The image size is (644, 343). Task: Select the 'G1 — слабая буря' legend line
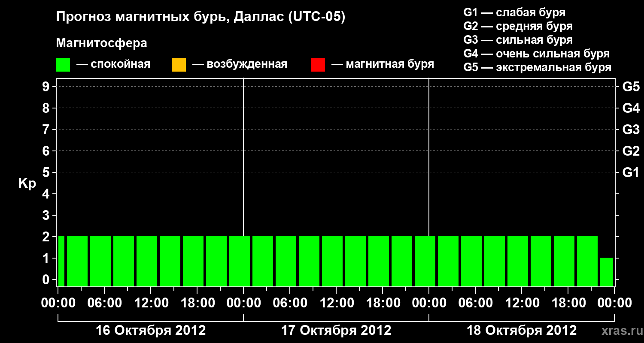[514, 12]
